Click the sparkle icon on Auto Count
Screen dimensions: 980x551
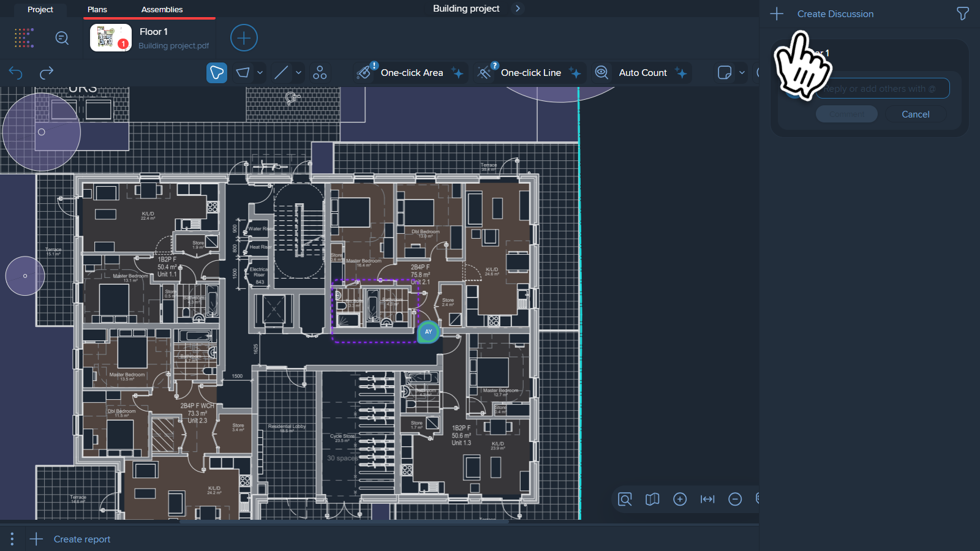tap(680, 73)
